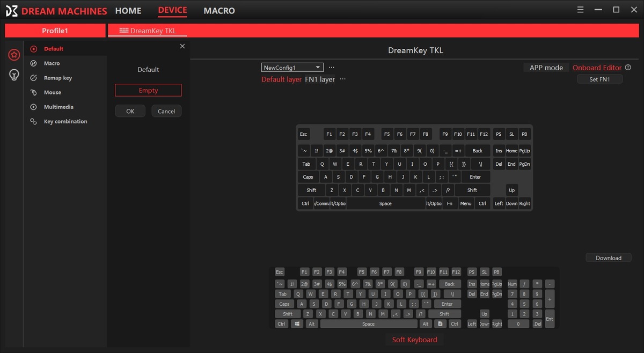644x353 pixels.
Task: Select the Tab key on DreamKey TKL layout
Action: [x=306, y=164]
